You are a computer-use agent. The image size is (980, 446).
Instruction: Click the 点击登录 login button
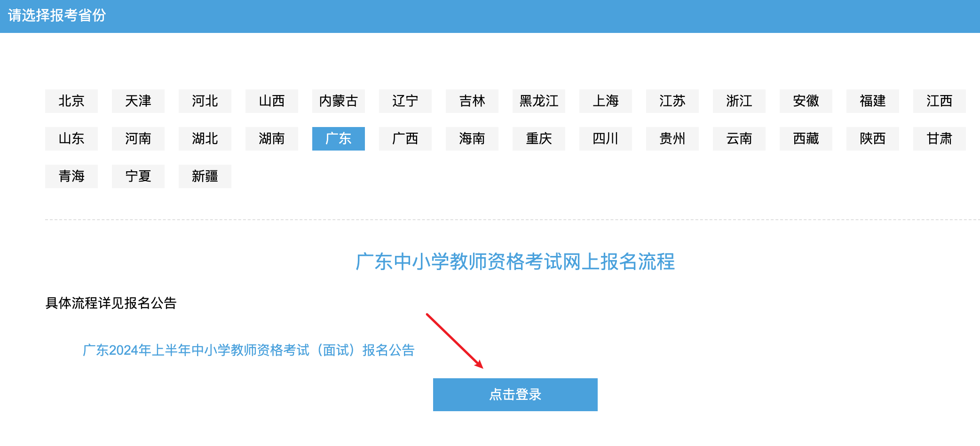click(x=515, y=395)
